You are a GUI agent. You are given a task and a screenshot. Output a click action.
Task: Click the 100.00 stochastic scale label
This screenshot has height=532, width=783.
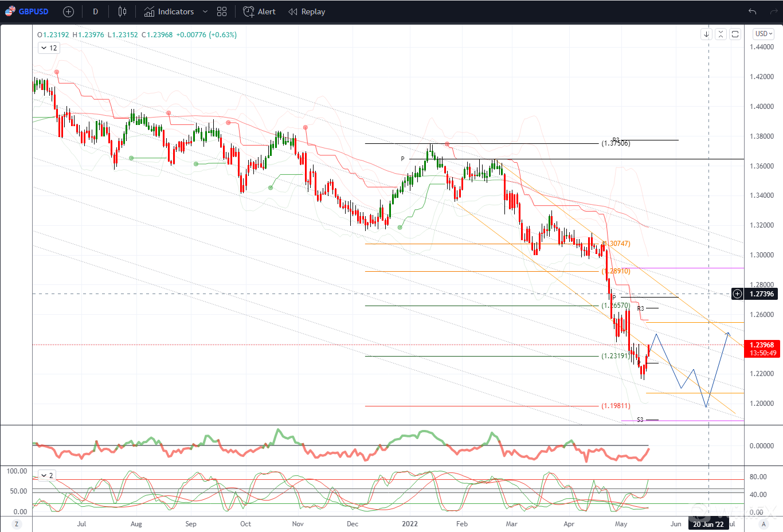point(17,471)
